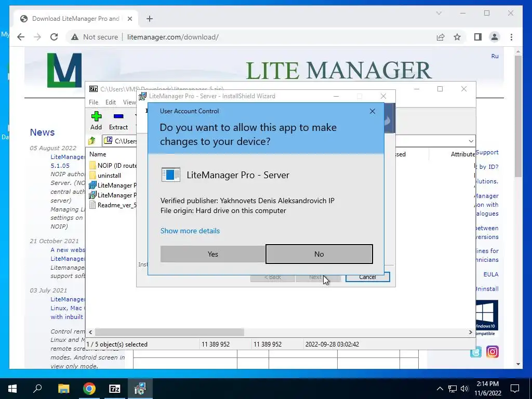
Task: Open the Support link on webpage
Action: [487, 152]
